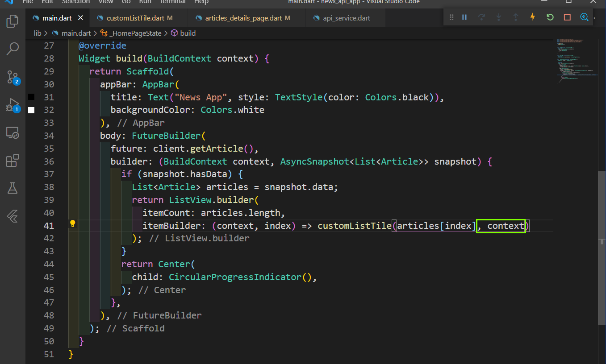The image size is (606, 364).
Task: Pause the debug session
Action: coord(464,17)
